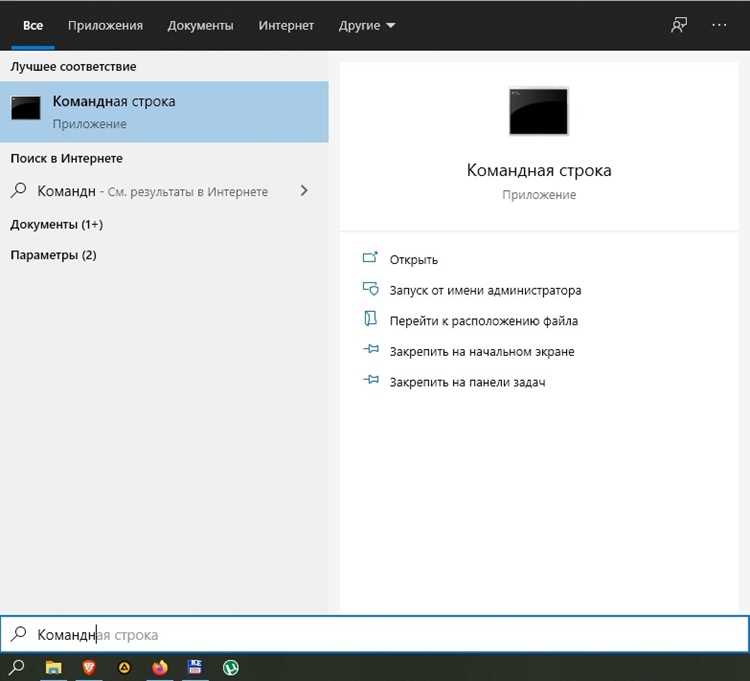Viewport: 750px width, 681px height.
Task: Expand the Другие dropdown
Action: coord(367,25)
